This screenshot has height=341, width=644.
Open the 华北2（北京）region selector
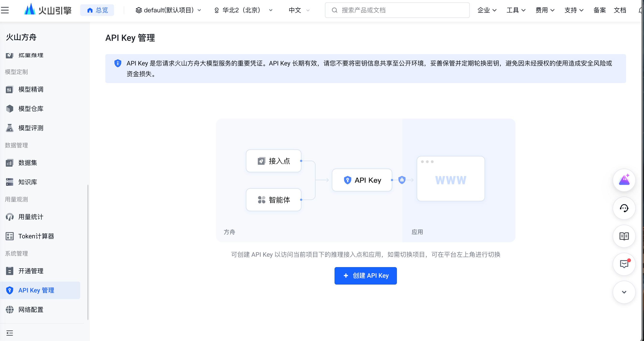(243, 10)
